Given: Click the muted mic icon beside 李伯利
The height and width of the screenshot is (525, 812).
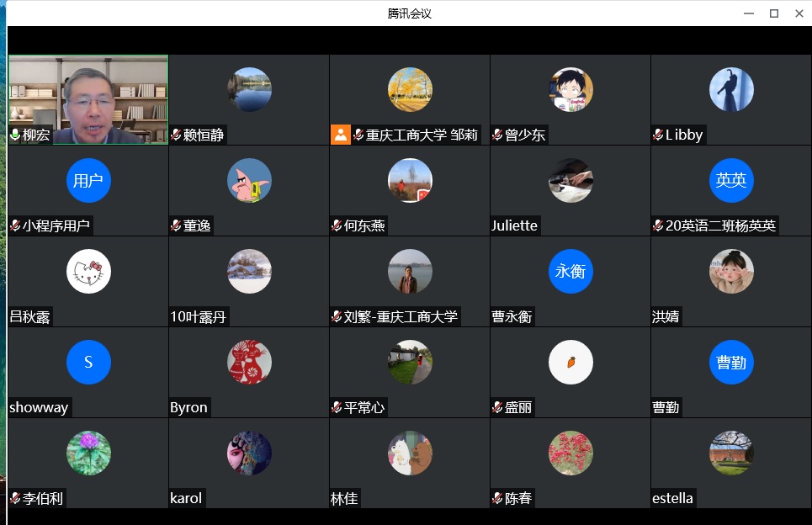Looking at the screenshot, I should click(15, 498).
